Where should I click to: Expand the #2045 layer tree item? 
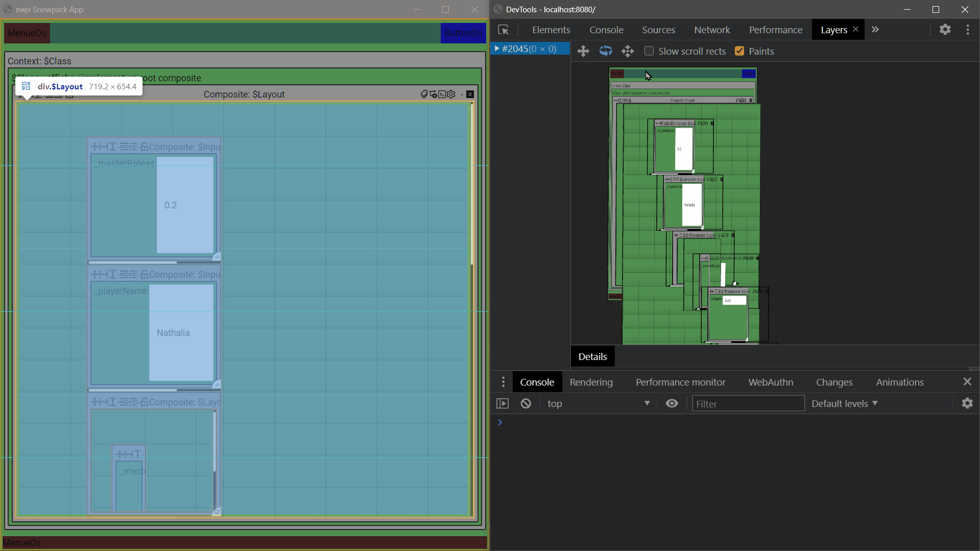(496, 49)
